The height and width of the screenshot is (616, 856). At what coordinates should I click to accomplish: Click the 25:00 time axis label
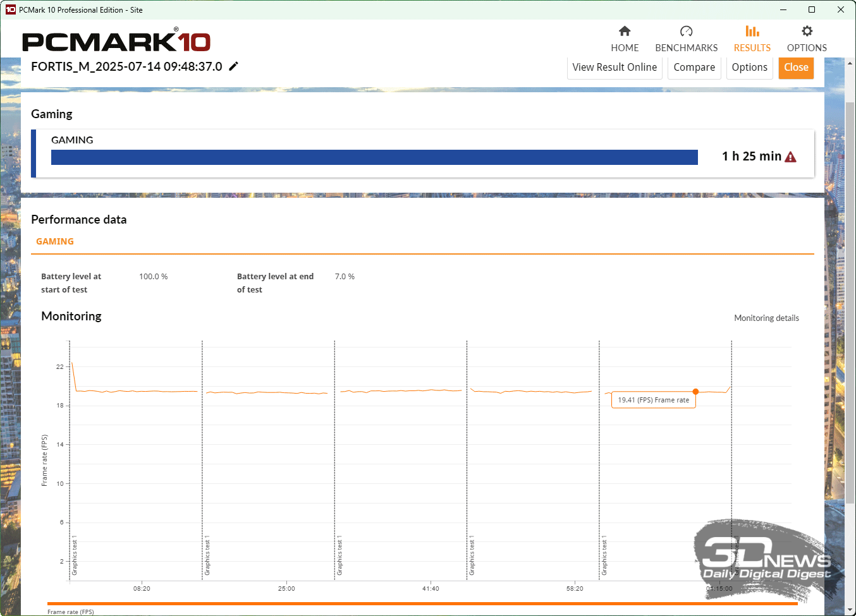(286, 588)
